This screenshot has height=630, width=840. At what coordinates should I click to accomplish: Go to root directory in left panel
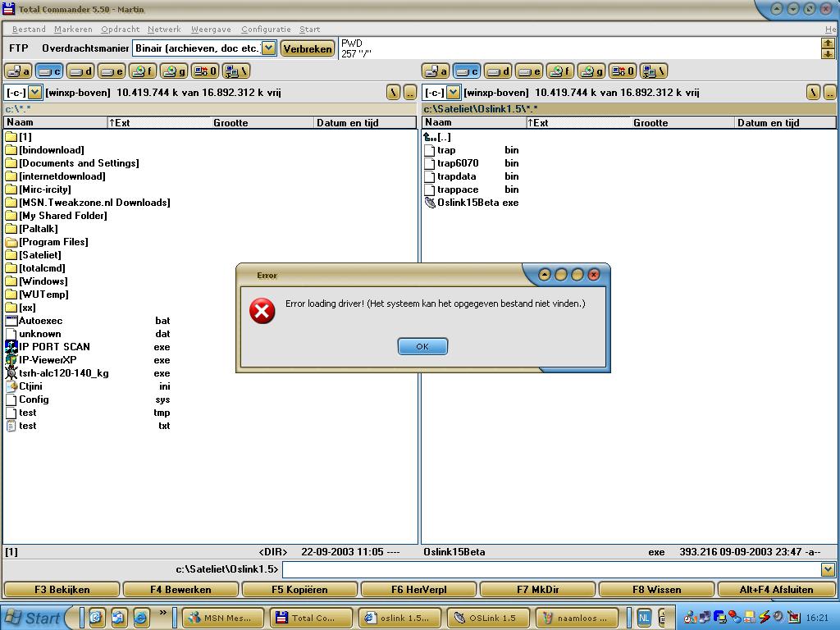pyautogui.click(x=394, y=93)
